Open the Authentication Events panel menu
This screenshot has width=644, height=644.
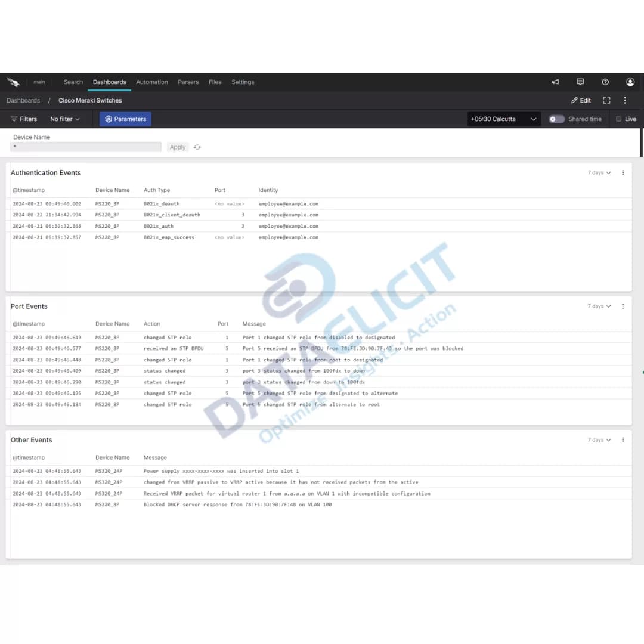[x=623, y=172]
